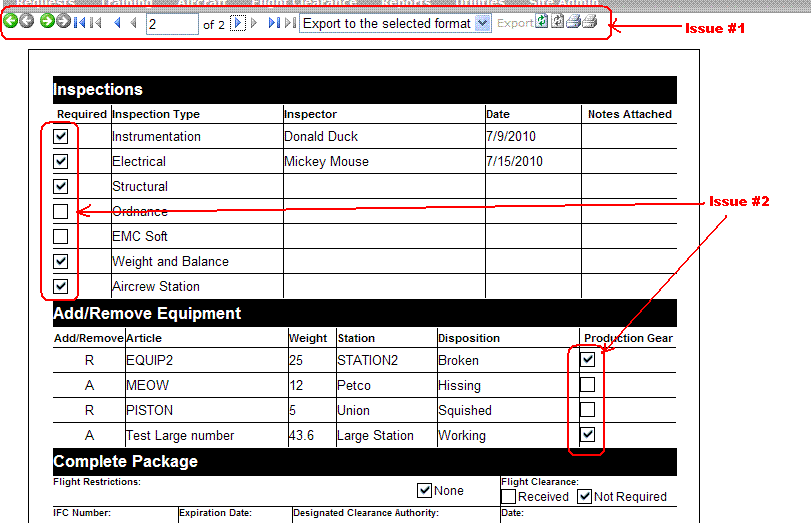Click the Complete Package section header
The height and width of the screenshot is (523, 811).
365,462
